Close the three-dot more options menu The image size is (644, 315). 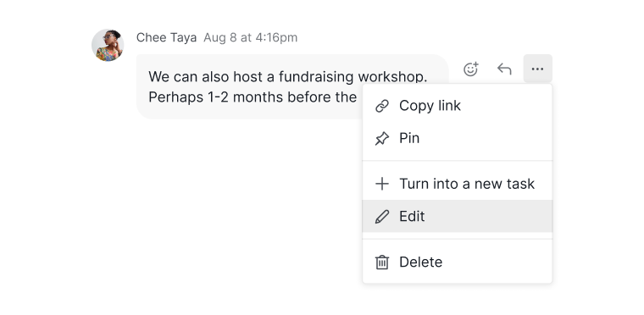click(x=537, y=69)
